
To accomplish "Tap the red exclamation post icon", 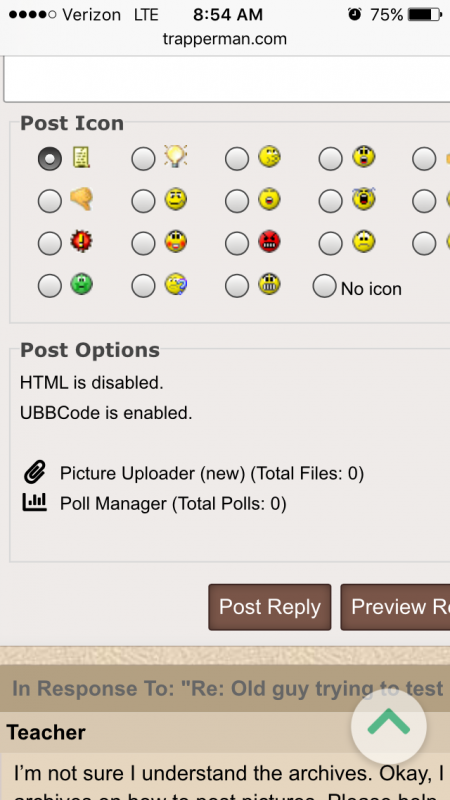I will [82, 241].
